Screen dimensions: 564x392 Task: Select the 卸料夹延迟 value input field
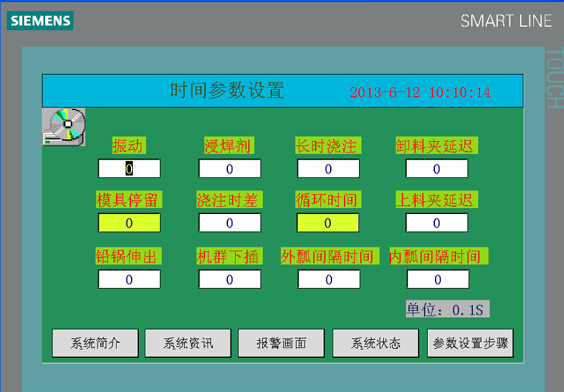point(437,168)
